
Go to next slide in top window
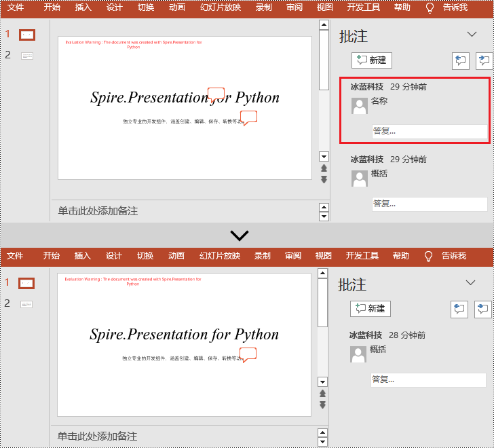tap(324, 180)
